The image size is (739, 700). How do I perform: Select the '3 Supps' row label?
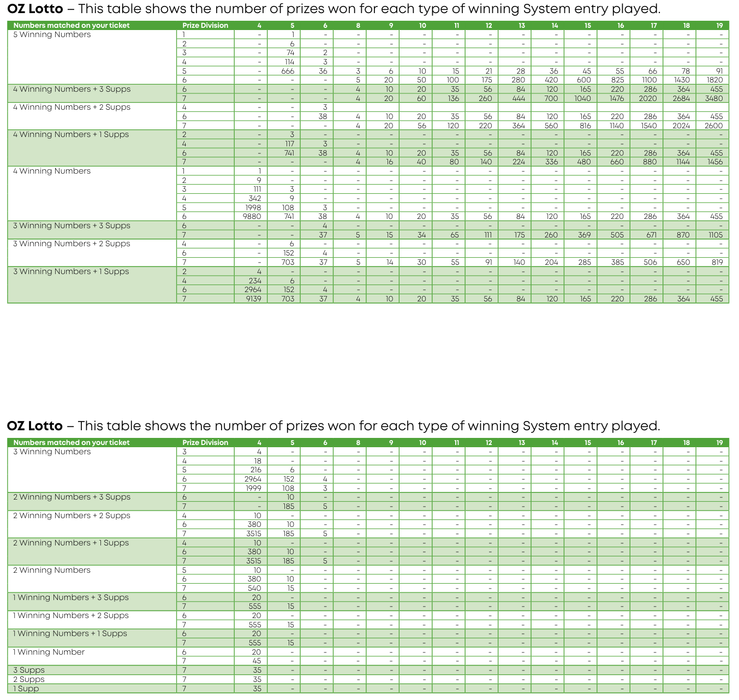[x=29, y=670]
